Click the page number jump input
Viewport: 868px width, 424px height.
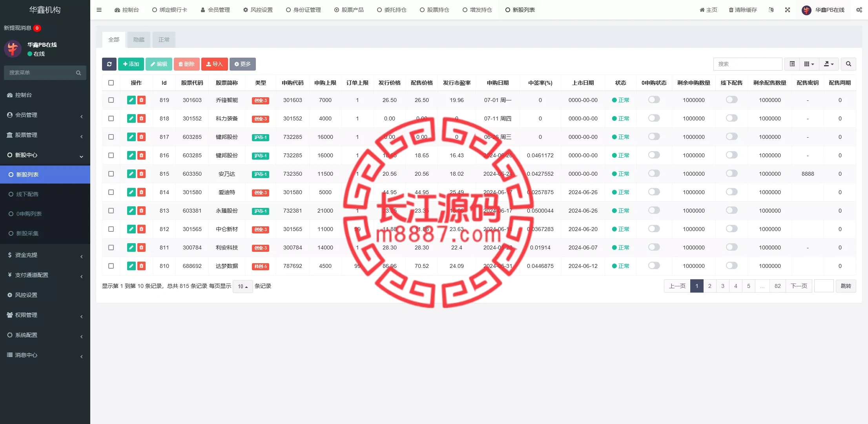pos(824,286)
